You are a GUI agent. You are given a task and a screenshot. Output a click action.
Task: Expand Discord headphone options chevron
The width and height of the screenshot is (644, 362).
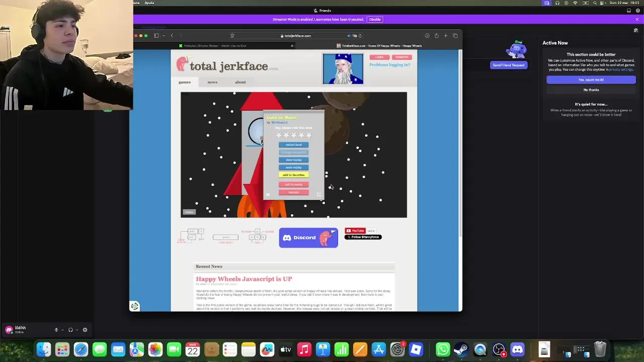coord(76,330)
